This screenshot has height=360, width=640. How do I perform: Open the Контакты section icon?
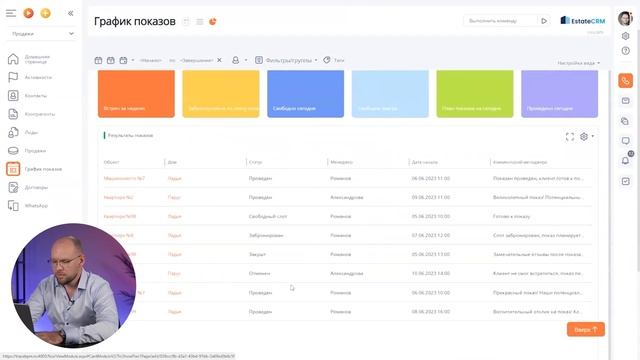point(13,96)
